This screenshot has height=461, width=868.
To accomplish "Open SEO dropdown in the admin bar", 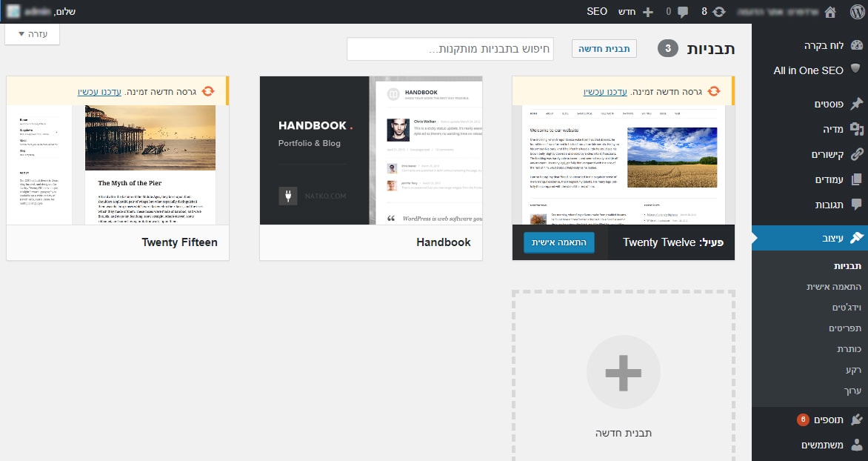I will (597, 12).
